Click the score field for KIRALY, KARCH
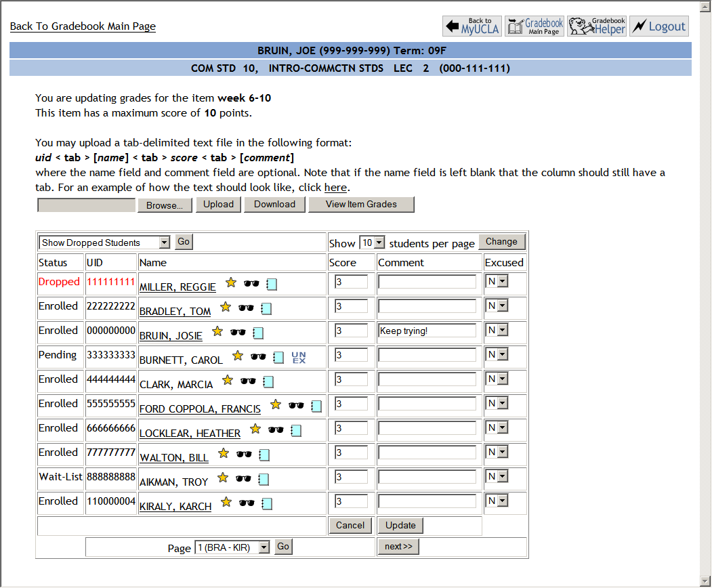The width and height of the screenshot is (712, 588). [x=351, y=501]
